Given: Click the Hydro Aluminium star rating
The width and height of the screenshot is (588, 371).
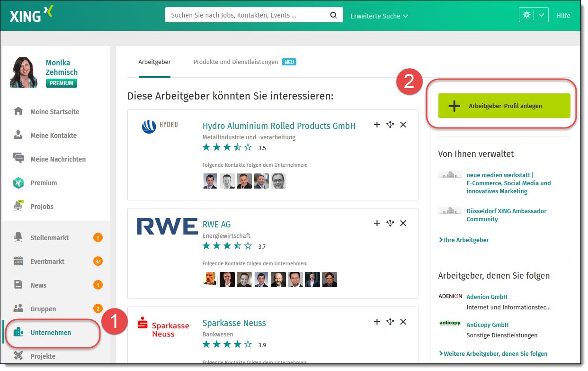Looking at the screenshot, I should click(227, 147).
